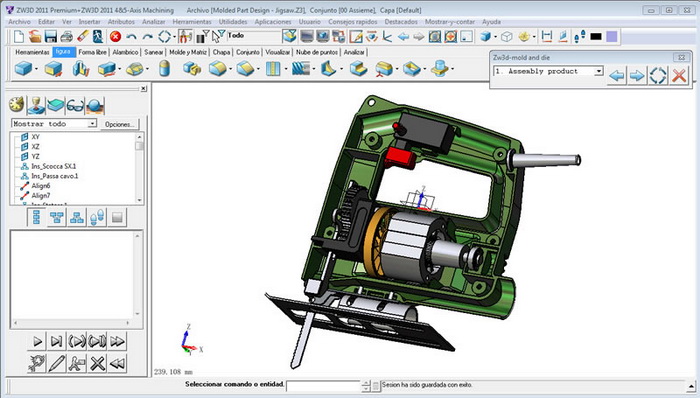Switch to Molde y Matriz tab
Viewport: 700px width, 398px height.
click(x=188, y=52)
